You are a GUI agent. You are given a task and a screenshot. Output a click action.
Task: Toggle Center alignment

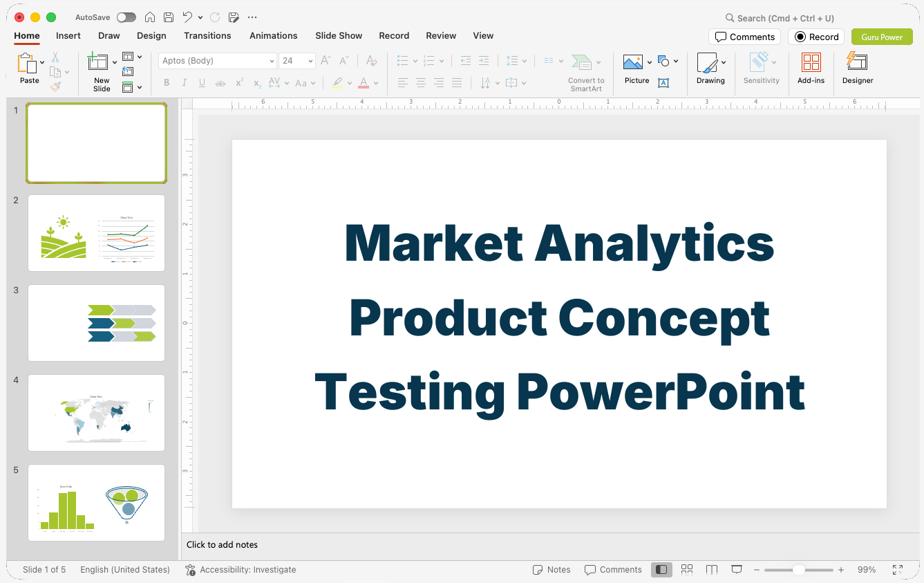[421, 83]
